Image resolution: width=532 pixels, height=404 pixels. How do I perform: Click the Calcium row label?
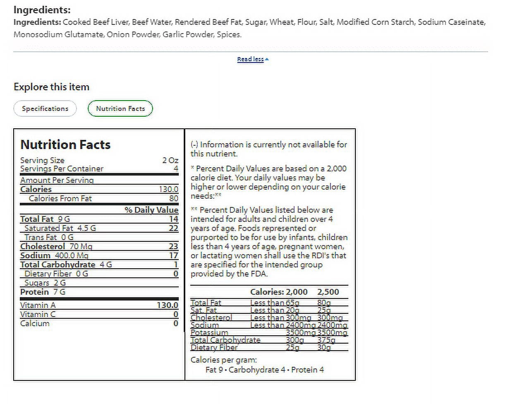click(35, 323)
